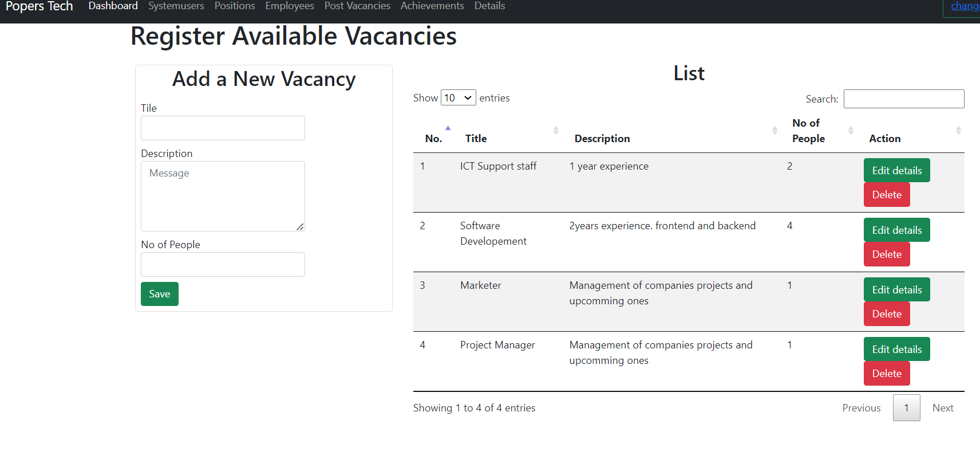This screenshot has width=980, height=463.
Task: Select the 'Showing 1 to 4 of 4 entries' text
Action: [475, 408]
